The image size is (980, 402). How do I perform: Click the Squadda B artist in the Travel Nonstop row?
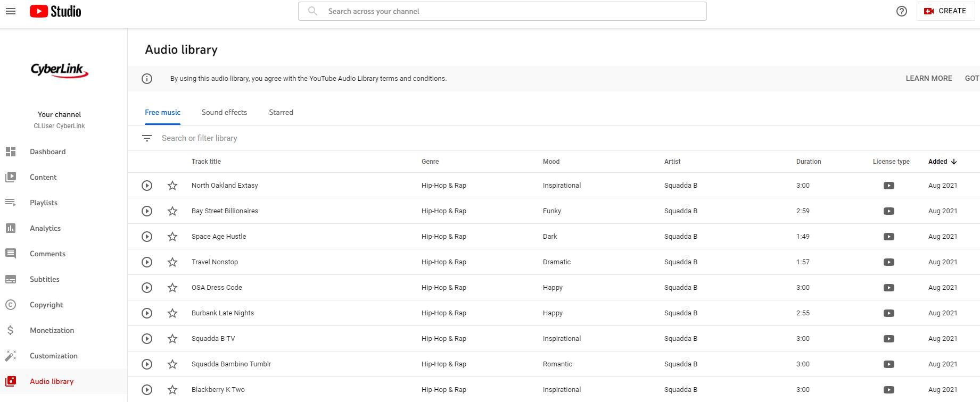(x=681, y=262)
